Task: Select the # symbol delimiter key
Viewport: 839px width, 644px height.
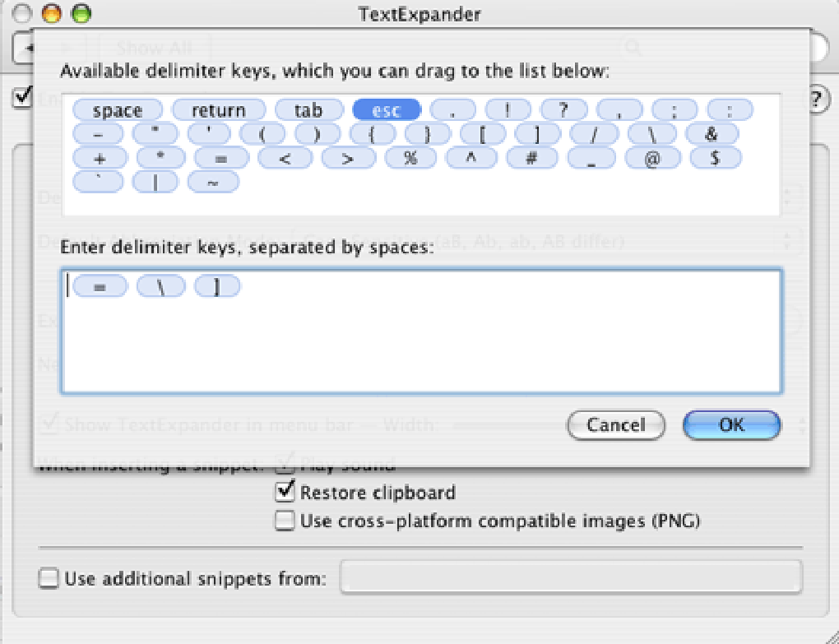Action: (531, 158)
